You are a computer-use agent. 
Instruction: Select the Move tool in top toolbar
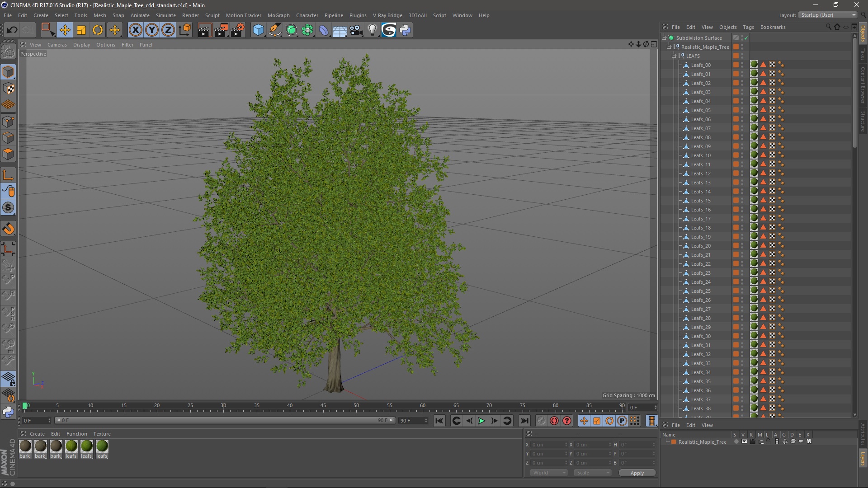[x=65, y=30]
